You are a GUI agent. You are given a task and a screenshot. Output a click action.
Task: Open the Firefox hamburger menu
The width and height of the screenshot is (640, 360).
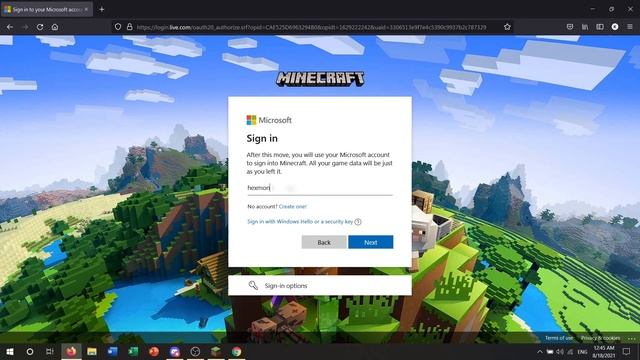[x=630, y=27]
